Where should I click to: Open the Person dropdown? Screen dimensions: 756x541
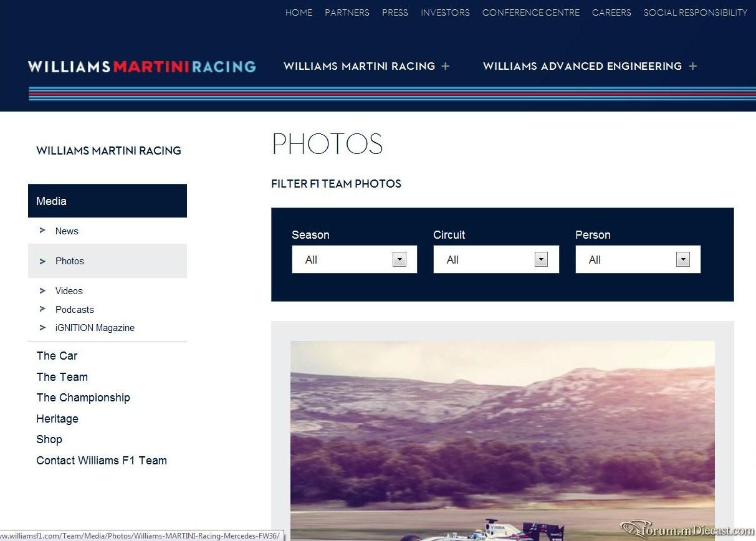click(638, 259)
